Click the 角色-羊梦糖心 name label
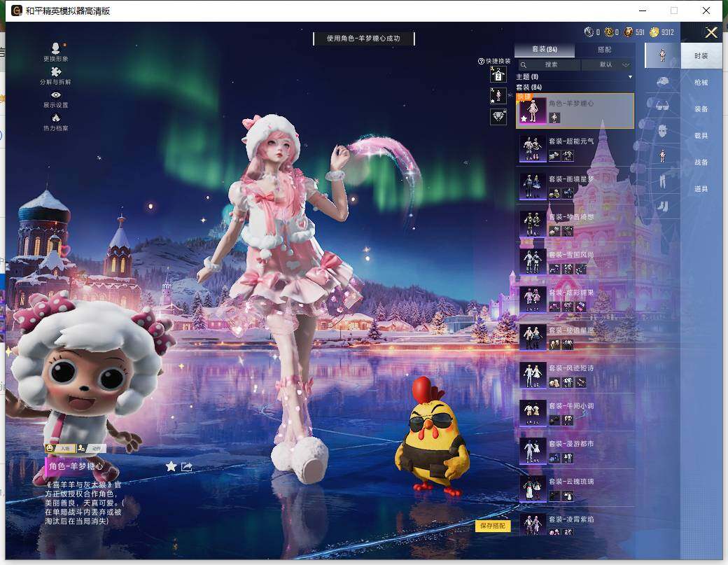Viewport: 728px width, 565px height. (x=76, y=466)
